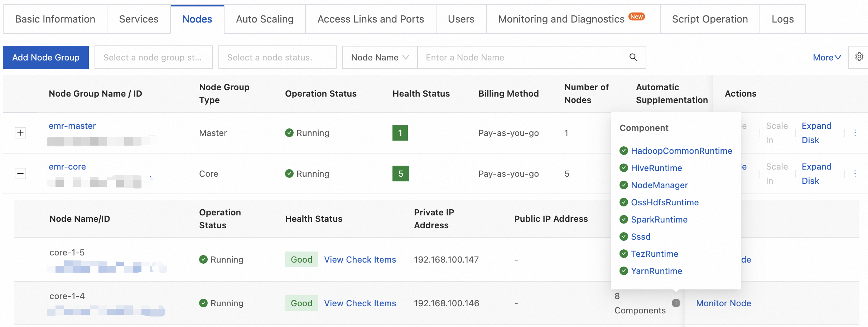
Task: Open View Check Items for core-1-4
Action: coord(360,303)
